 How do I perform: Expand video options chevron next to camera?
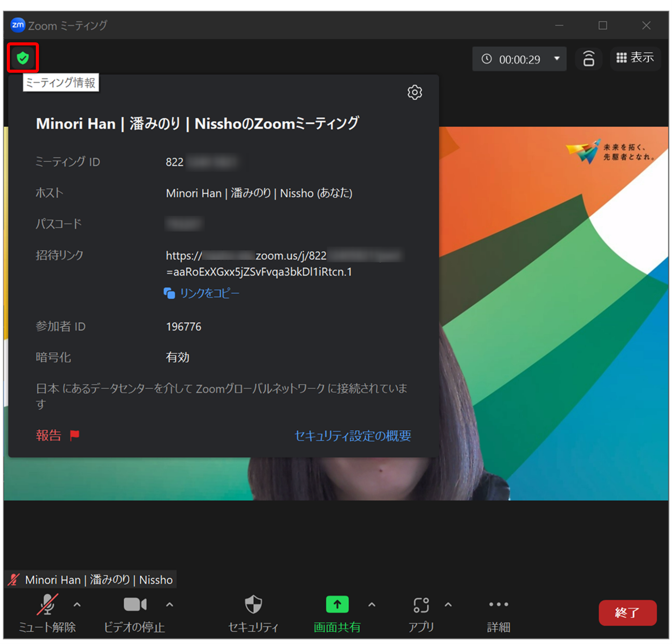point(170,605)
